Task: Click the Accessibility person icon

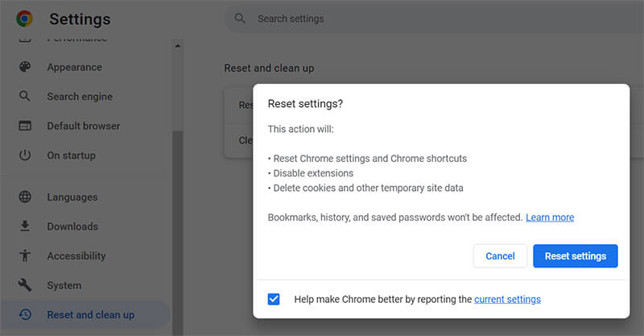Action: coord(25,256)
